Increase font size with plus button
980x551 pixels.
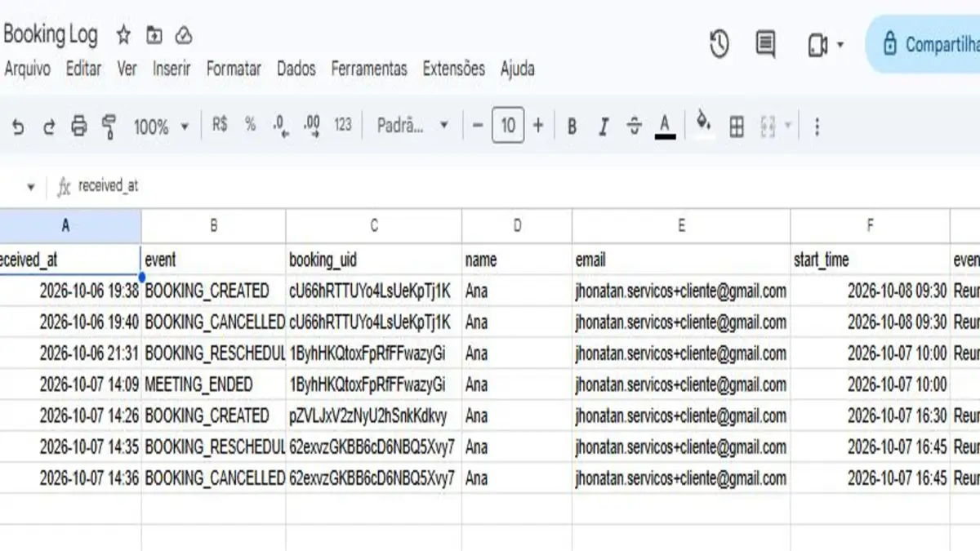537,126
